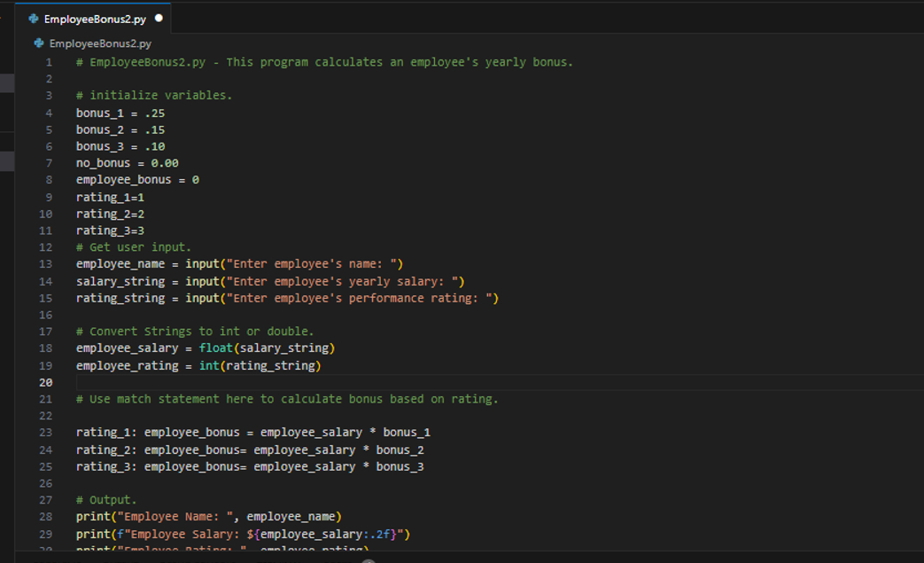The height and width of the screenshot is (563, 924).
Task: Click the '# Use match statement here' comment
Action: click(287, 399)
